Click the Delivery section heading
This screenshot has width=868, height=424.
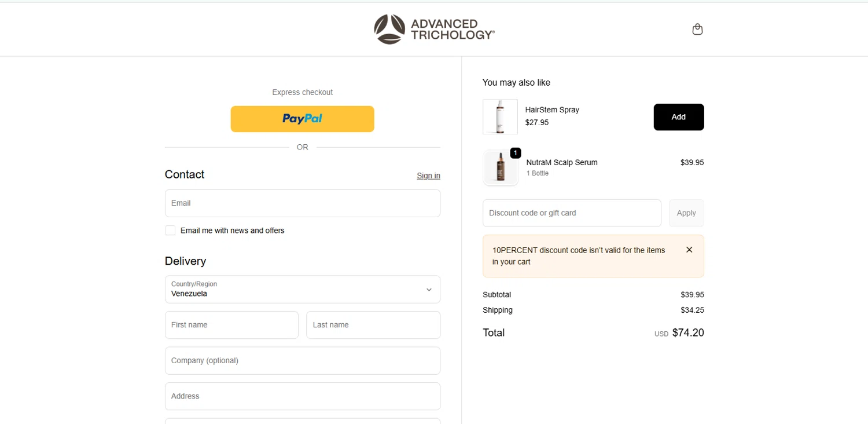tap(185, 261)
